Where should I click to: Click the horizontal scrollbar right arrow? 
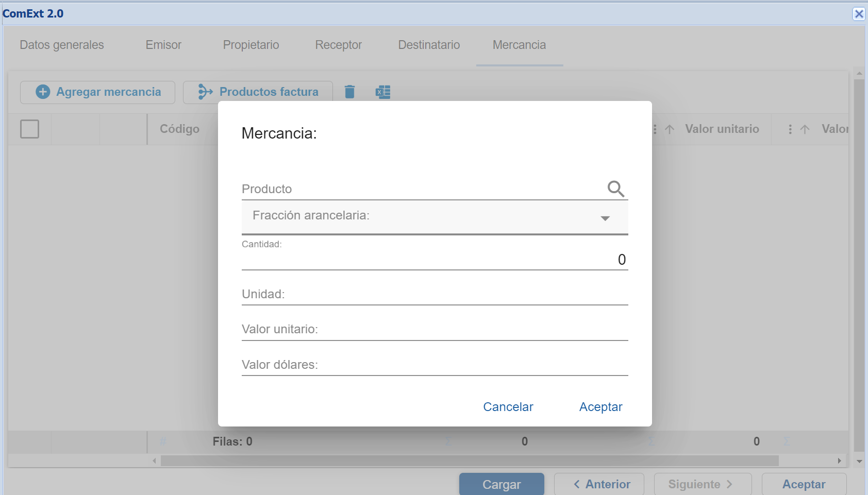coord(839,460)
